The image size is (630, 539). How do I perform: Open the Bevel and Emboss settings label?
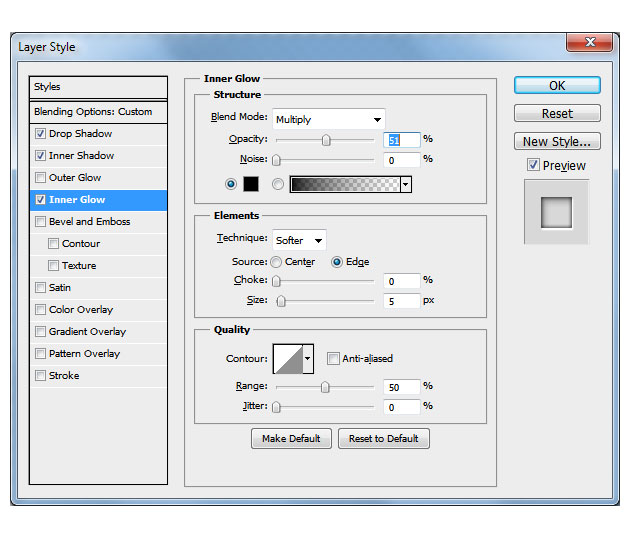point(90,222)
